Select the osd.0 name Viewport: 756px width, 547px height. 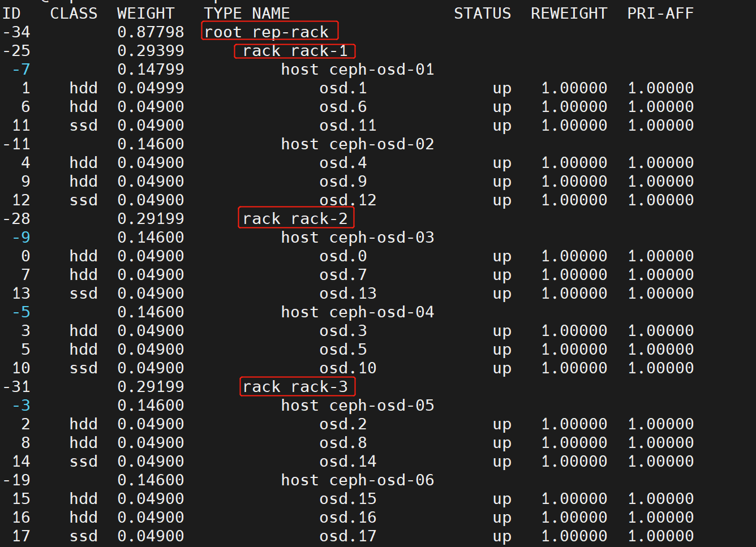coord(343,256)
